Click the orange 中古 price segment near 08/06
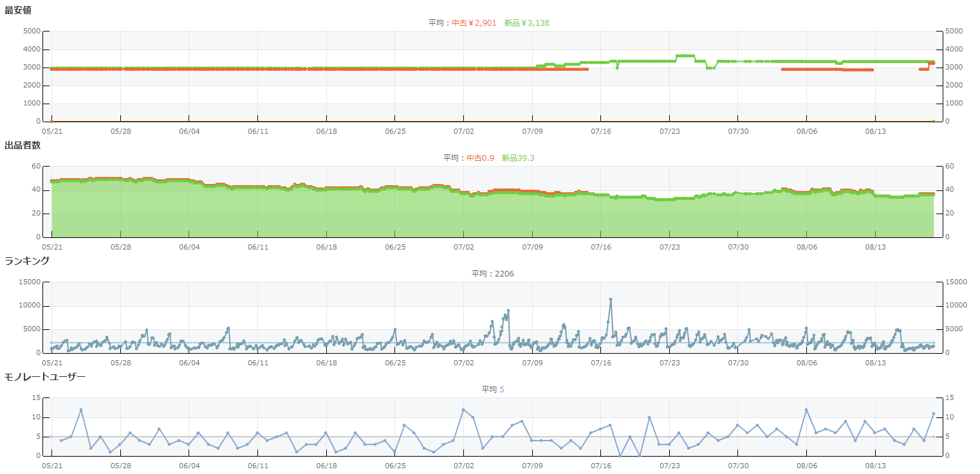The width and height of the screenshot is (980, 474). [827, 69]
